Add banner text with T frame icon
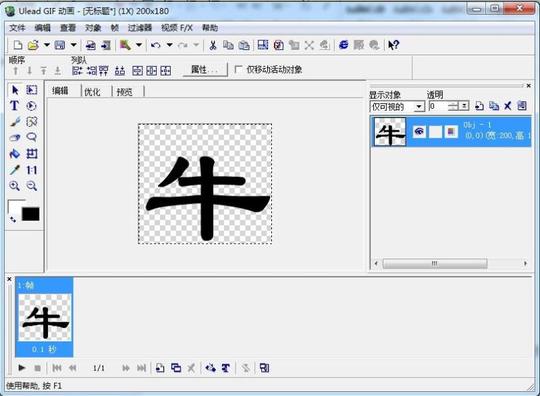 226,368
